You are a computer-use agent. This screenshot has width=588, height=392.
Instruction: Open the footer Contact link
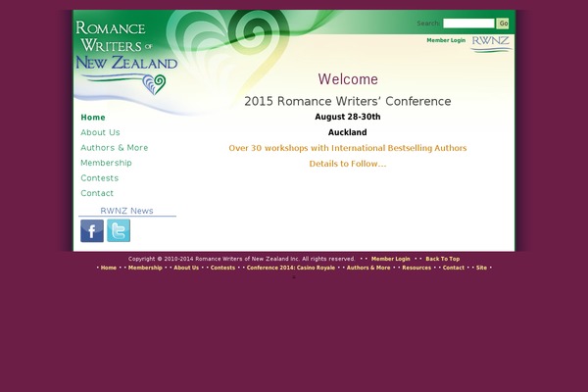tap(454, 268)
